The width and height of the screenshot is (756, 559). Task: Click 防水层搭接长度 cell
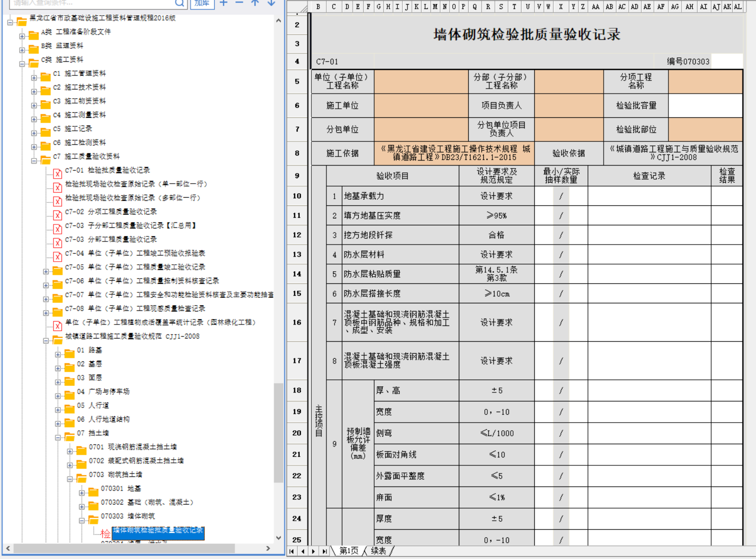point(400,293)
